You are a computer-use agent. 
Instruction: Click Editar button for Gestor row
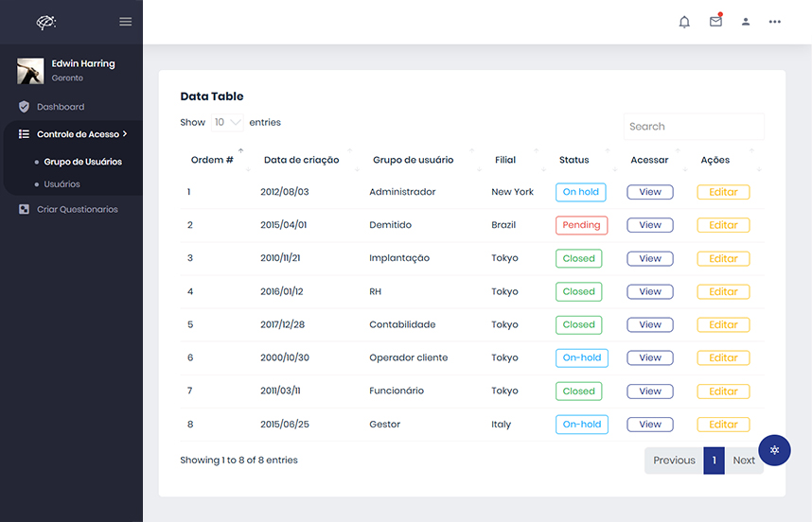723,425
